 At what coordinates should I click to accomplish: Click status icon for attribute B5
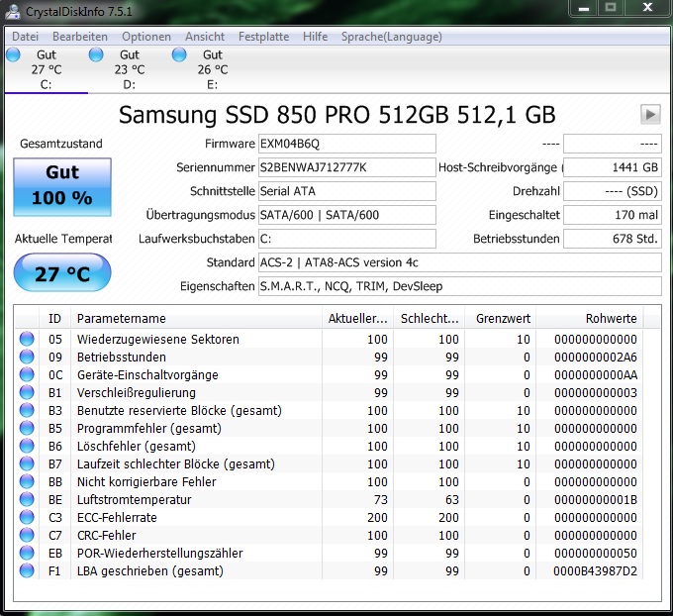click(27, 428)
